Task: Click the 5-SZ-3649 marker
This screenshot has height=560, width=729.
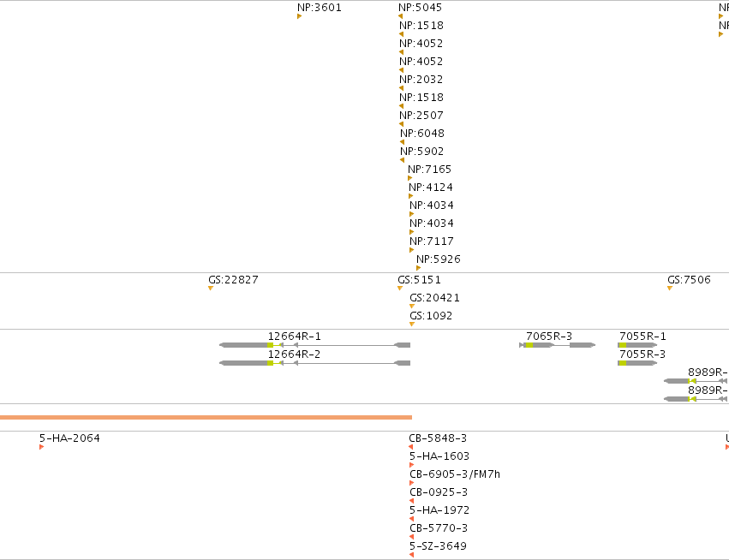Action: tap(411, 555)
